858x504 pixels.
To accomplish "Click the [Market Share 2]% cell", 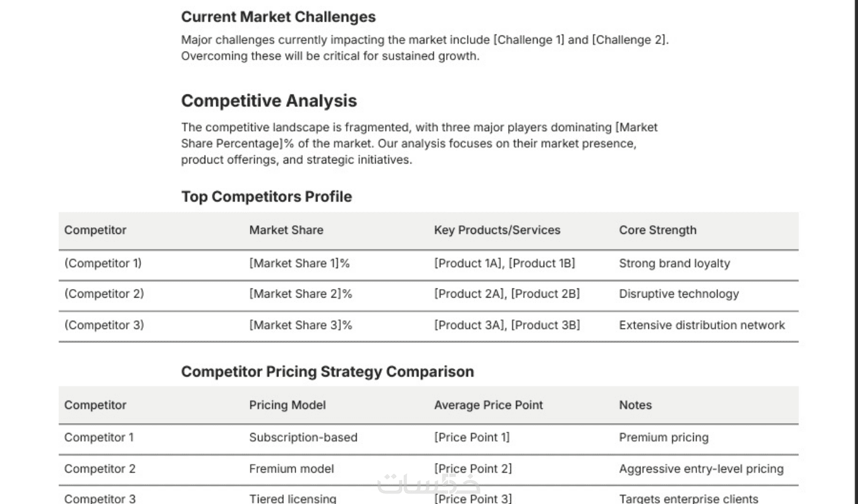I will pos(300,294).
